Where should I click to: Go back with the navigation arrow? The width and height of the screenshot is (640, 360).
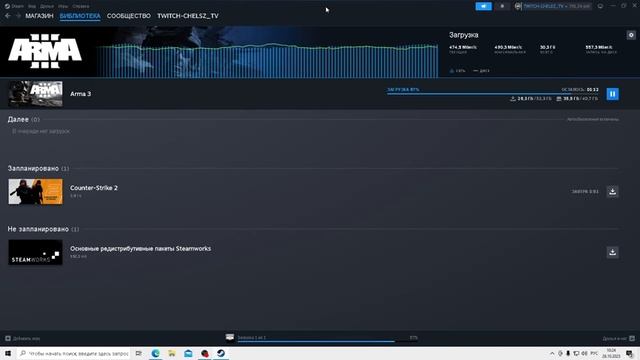pyautogui.click(x=8, y=16)
